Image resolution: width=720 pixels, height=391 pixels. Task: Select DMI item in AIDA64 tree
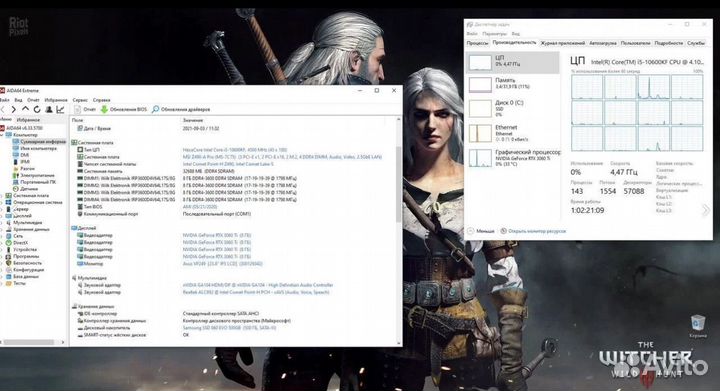point(22,155)
